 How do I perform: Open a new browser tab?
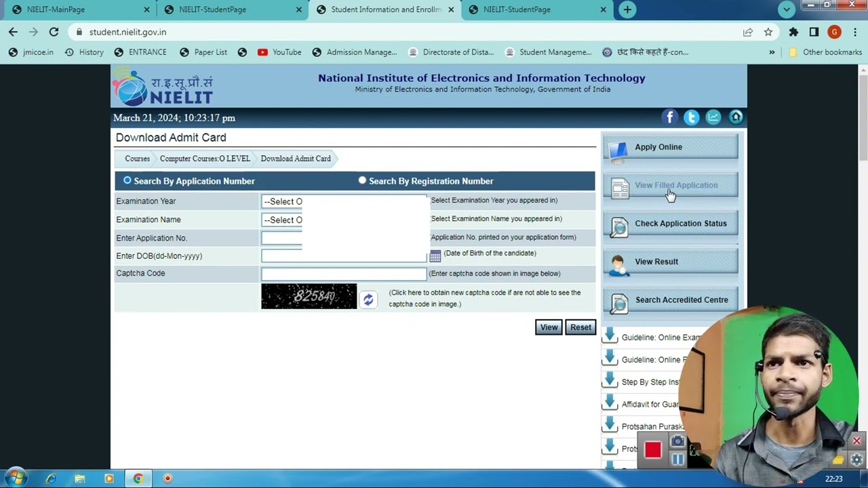click(627, 9)
